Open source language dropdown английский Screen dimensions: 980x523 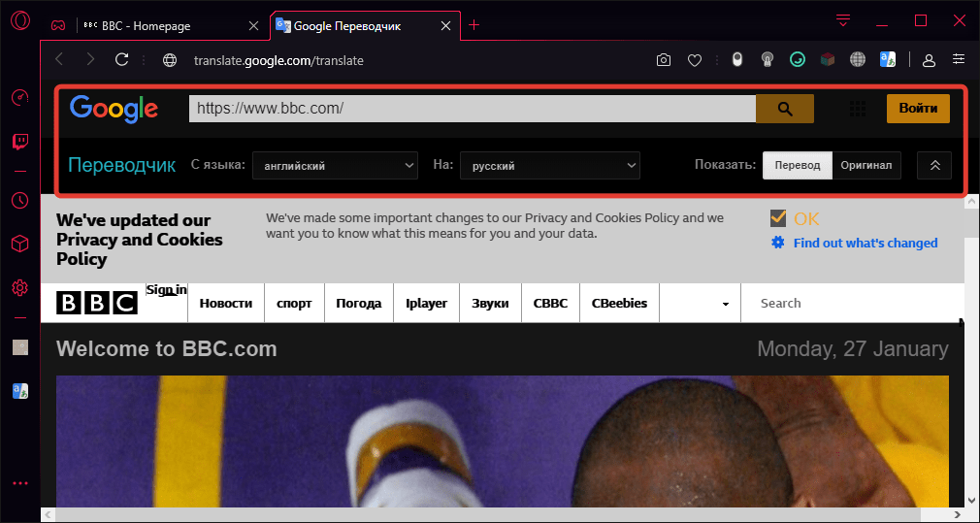(x=335, y=166)
